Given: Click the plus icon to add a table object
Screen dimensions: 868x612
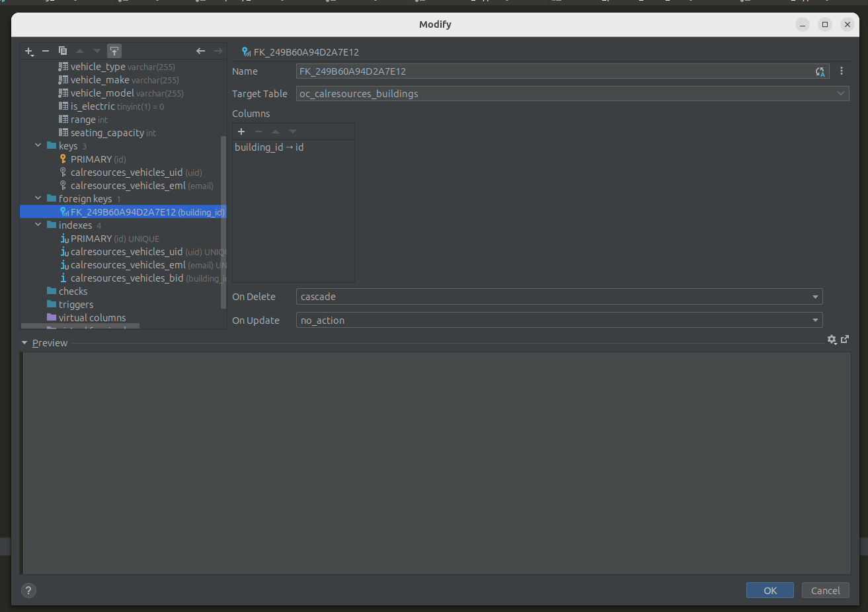Looking at the screenshot, I should pos(28,51).
